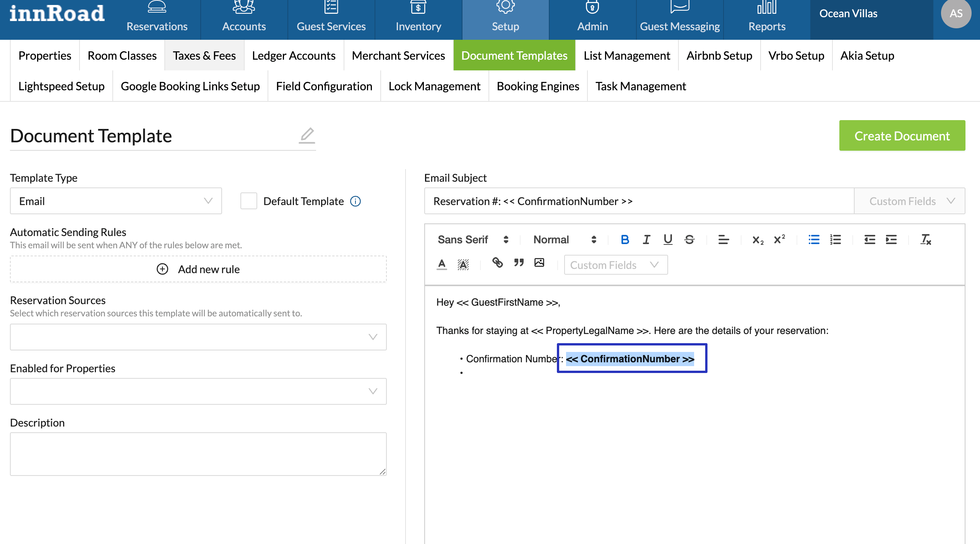Open the Sans Serif font dropdown
Viewport: 980px width, 544px height.
[473, 240]
